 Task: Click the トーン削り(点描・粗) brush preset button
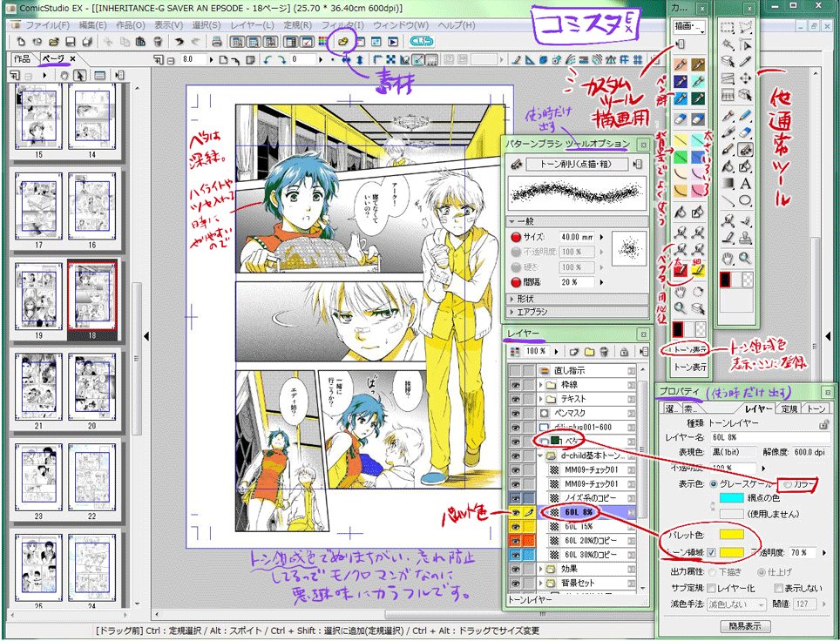576,165
